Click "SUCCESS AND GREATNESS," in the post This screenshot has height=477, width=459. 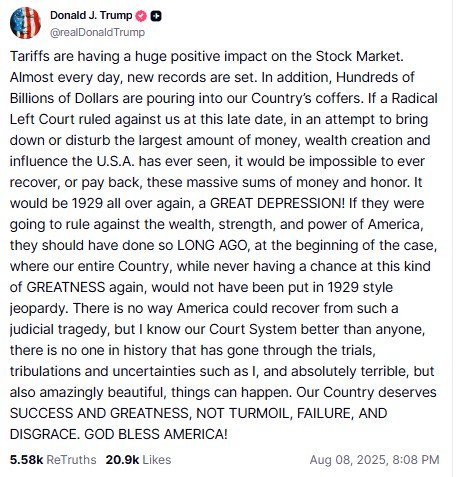pos(101,413)
